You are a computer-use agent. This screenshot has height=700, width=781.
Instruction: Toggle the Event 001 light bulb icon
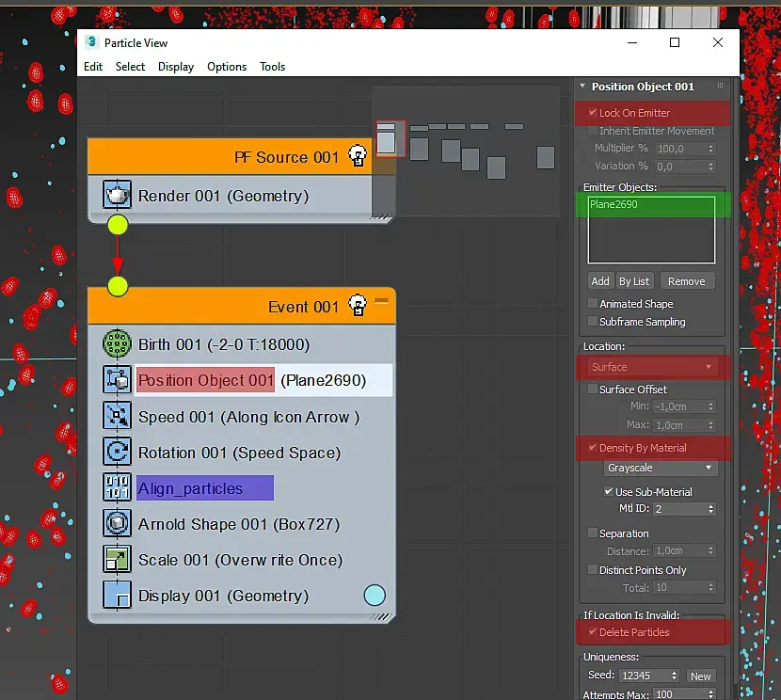tap(358, 305)
